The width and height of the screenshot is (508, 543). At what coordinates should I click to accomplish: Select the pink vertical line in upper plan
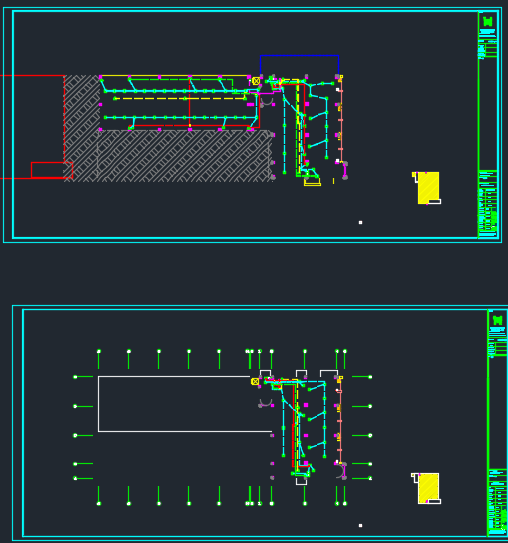tap(341, 119)
